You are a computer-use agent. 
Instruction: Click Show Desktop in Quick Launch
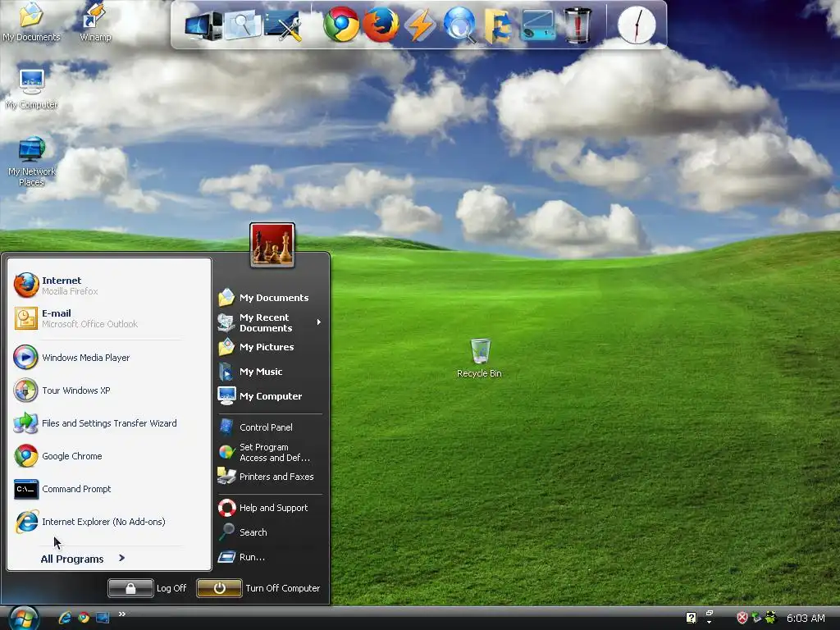coord(103,618)
